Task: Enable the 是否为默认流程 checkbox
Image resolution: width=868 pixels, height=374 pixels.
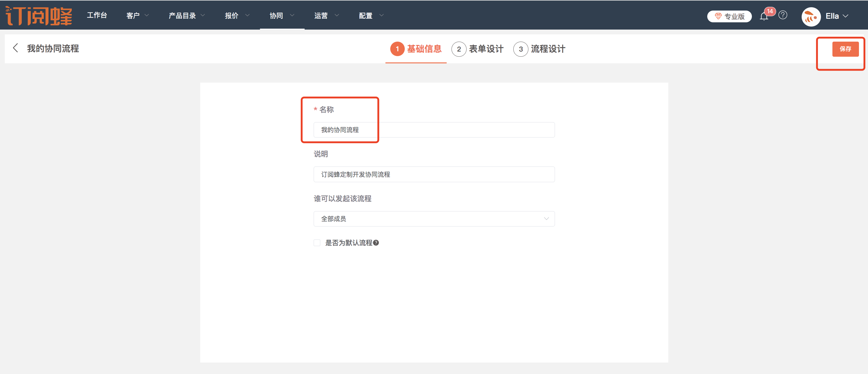Action: 317,242
